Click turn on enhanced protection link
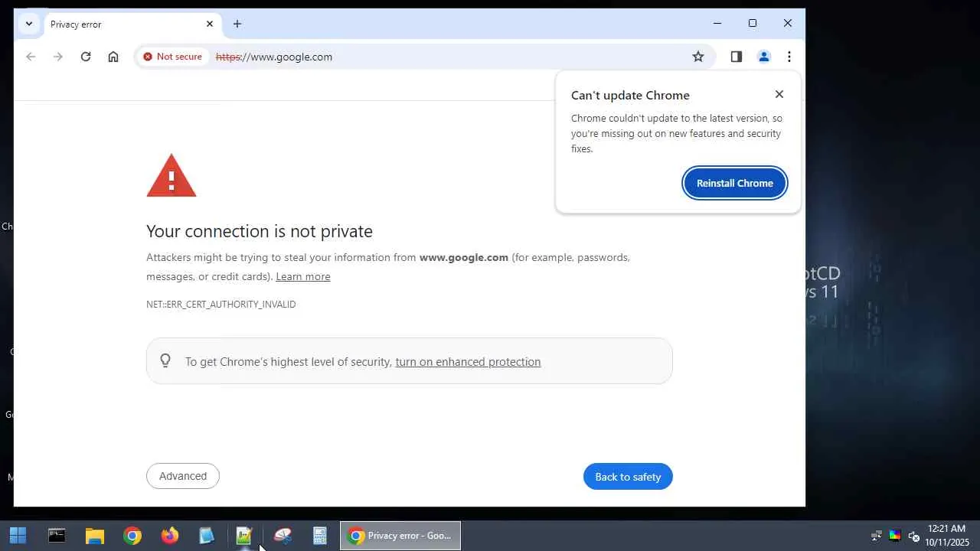This screenshot has width=980, height=551. tap(468, 362)
